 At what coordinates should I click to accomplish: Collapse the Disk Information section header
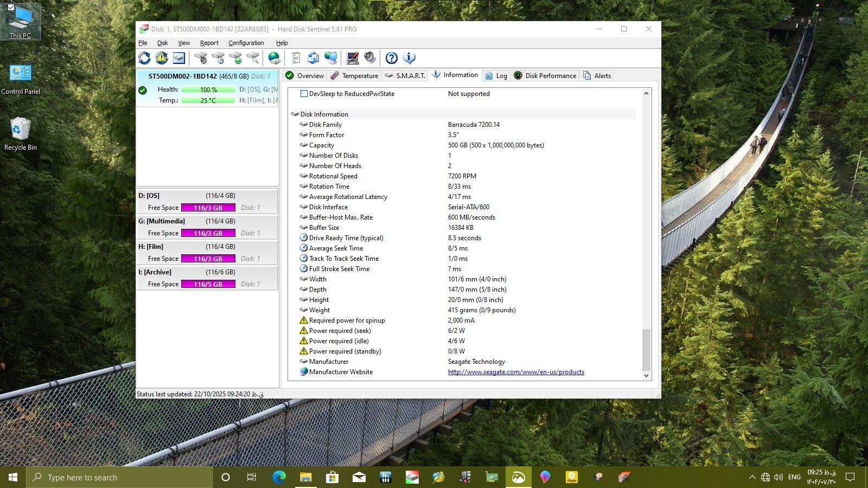324,114
